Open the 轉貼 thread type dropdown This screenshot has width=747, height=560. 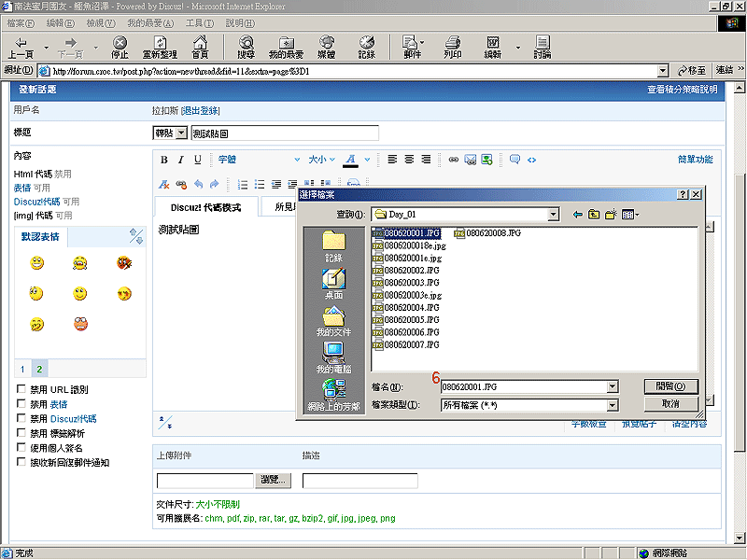click(x=181, y=133)
